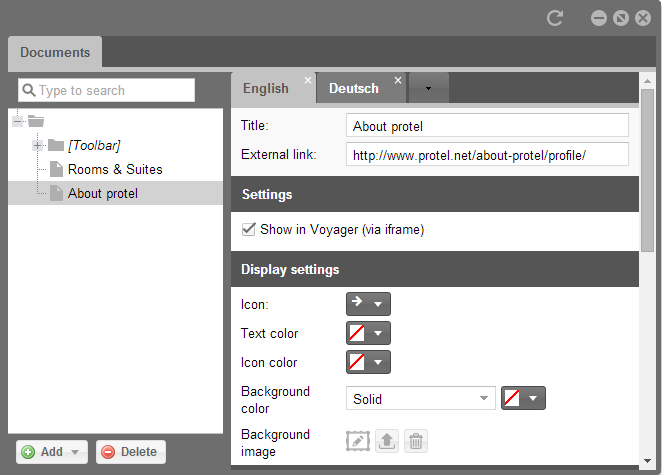Click the open root folder icon
This screenshot has height=475, width=662.
[36, 122]
